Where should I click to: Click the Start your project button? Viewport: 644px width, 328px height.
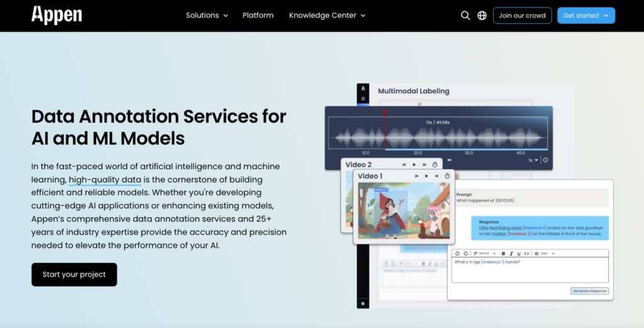74,274
